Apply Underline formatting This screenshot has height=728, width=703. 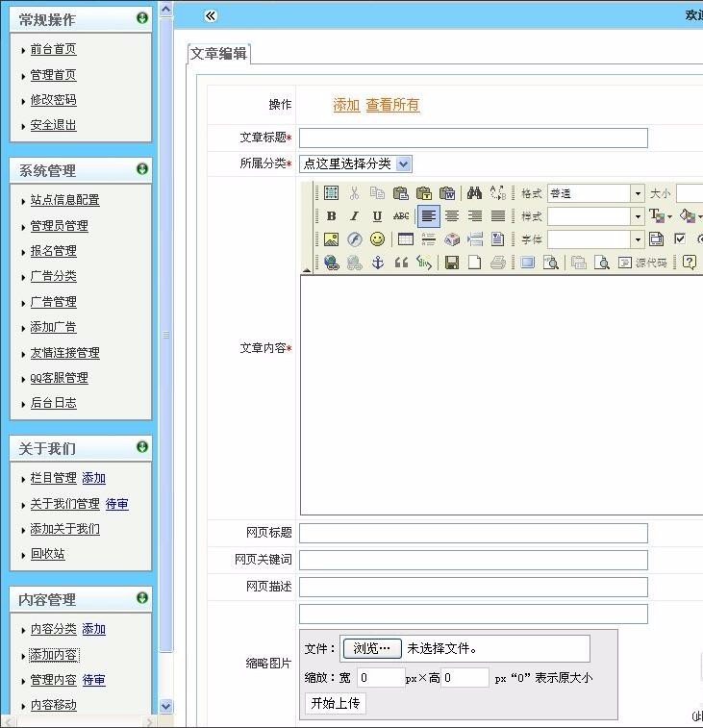click(377, 215)
